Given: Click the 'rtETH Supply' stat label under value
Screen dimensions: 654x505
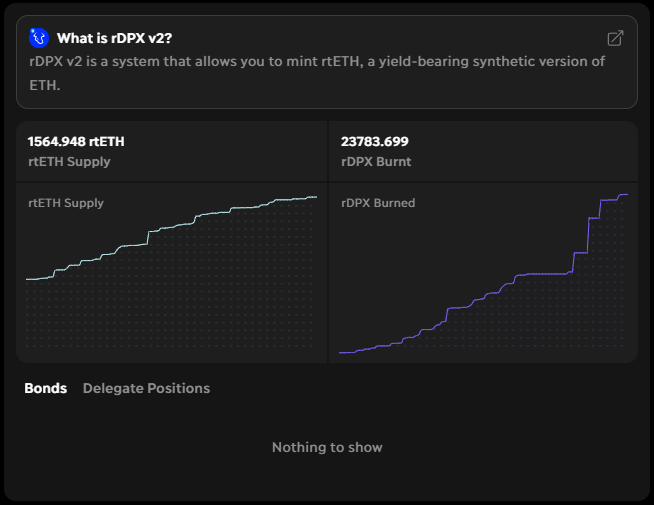Looking at the screenshot, I should tap(69, 161).
